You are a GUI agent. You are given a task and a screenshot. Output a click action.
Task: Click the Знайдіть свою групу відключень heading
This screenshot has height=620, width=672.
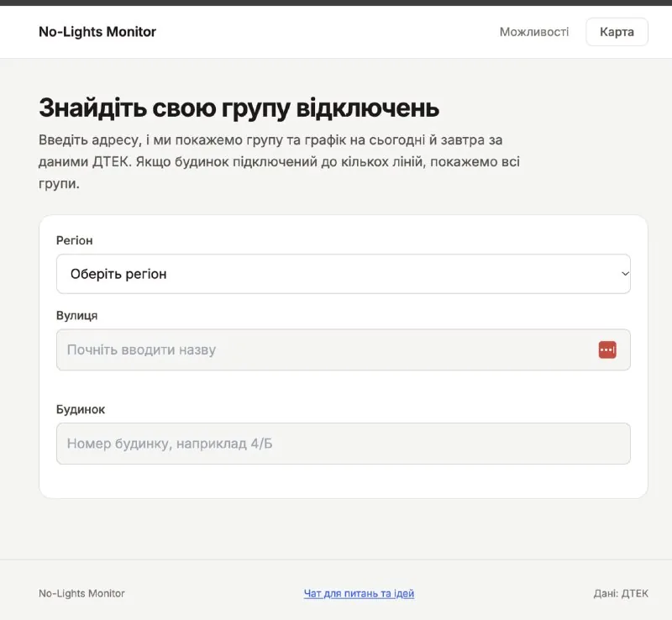(x=239, y=108)
